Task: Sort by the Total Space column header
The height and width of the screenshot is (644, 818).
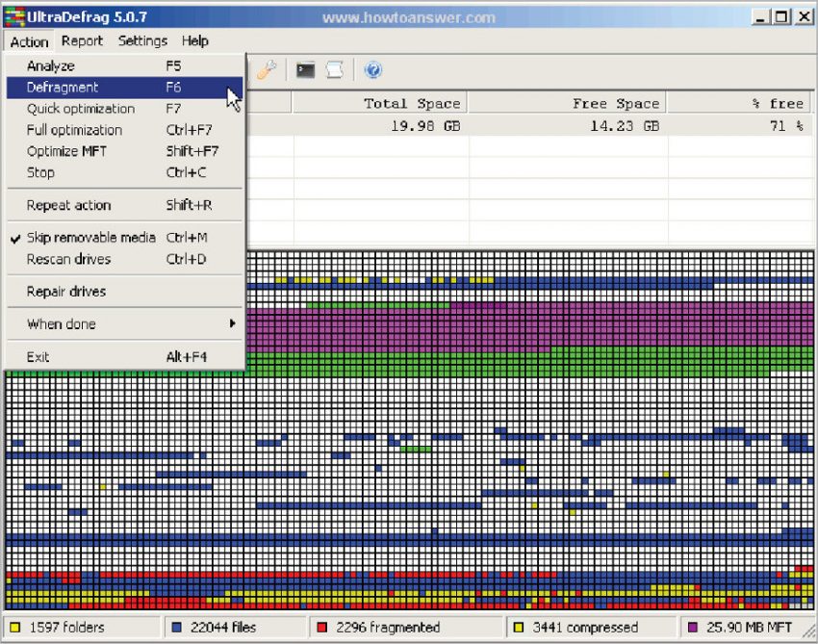Action: click(x=409, y=102)
